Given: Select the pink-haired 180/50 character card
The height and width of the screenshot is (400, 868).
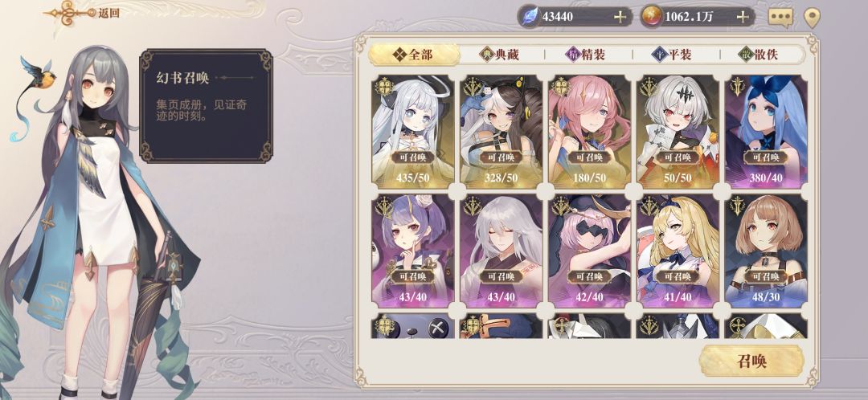Looking at the screenshot, I should [589, 132].
